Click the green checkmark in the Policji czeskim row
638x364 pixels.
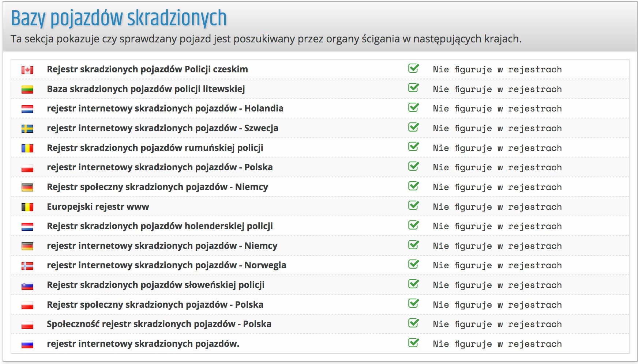coord(414,68)
